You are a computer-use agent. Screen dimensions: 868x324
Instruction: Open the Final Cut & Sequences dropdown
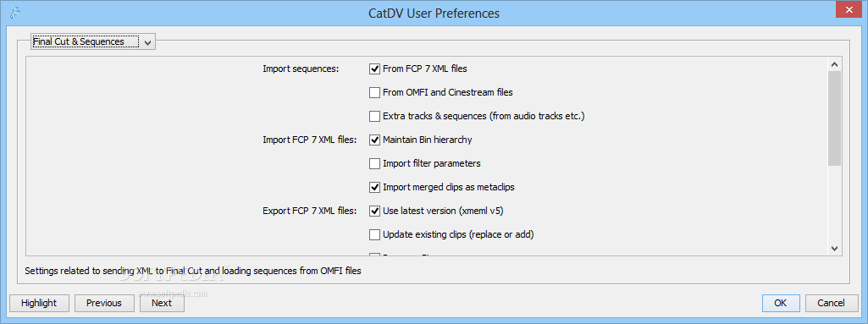point(93,41)
